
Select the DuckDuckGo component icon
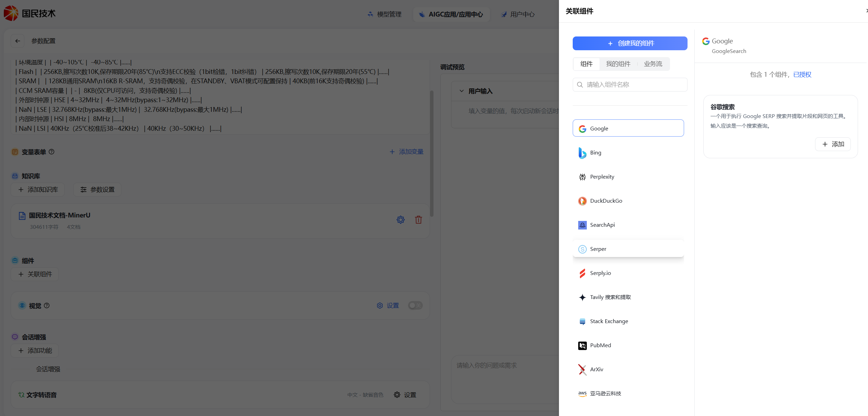coord(582,201)
